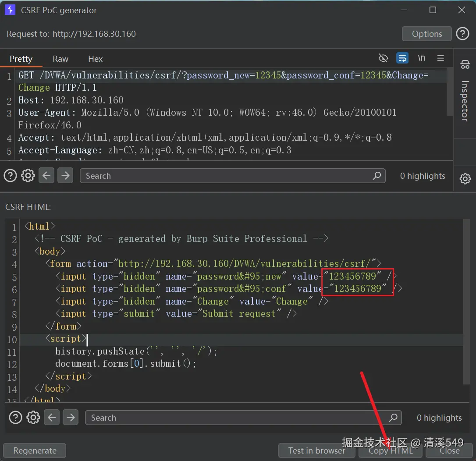Click request editor vertical scrollbar
Screen dimensions: 476x461
click(450, 92)
